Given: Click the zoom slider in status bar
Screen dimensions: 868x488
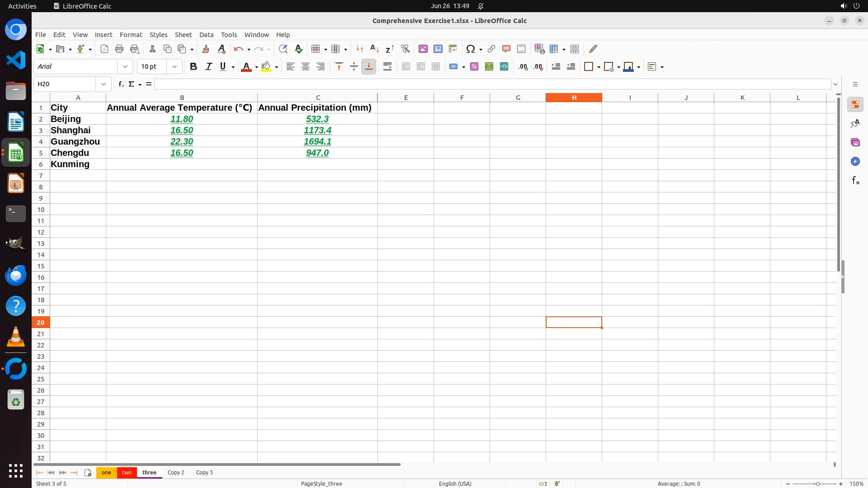Looking at the screenshot, I should 817,483.
